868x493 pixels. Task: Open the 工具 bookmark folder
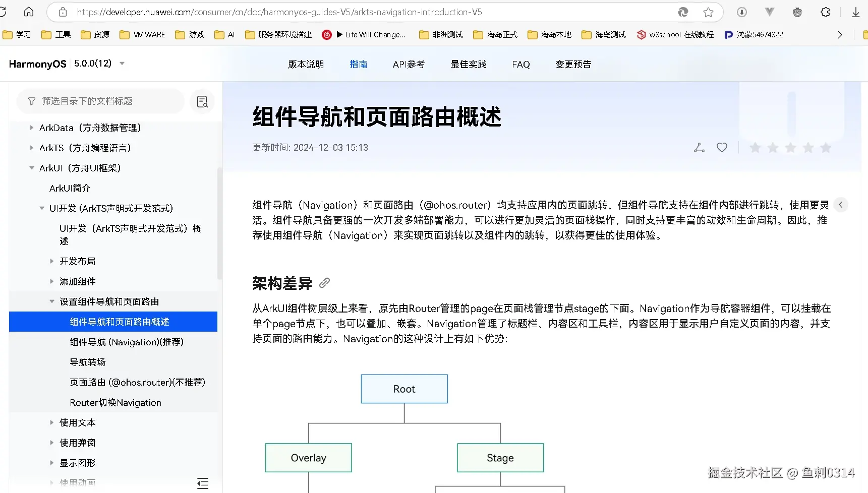[x=55, y=34]
